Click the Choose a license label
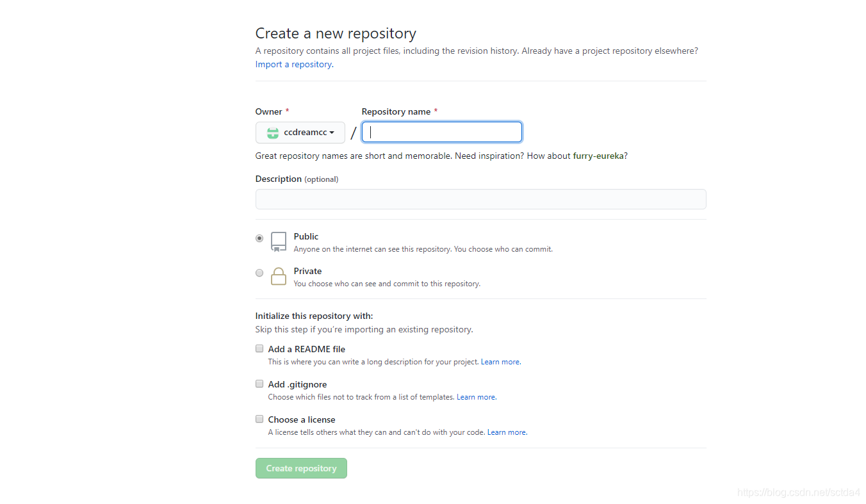The height and width of the screenshot is (504, 866). [302, 419]
